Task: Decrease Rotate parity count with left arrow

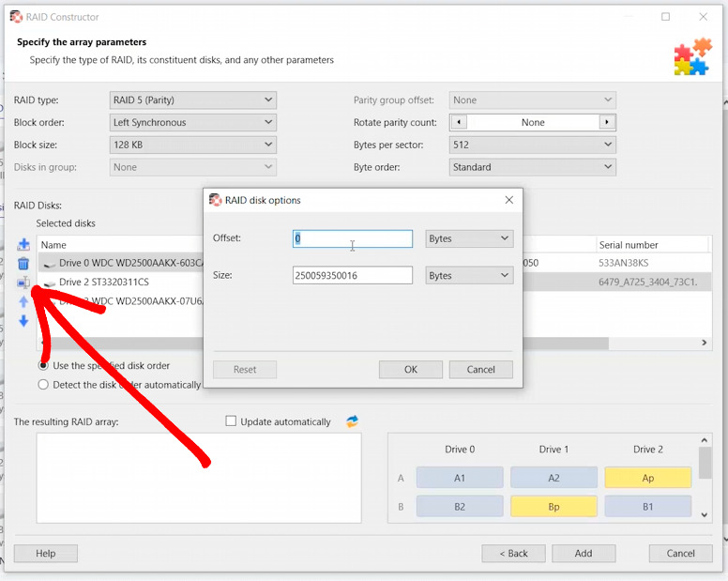Action: point(459,122)
